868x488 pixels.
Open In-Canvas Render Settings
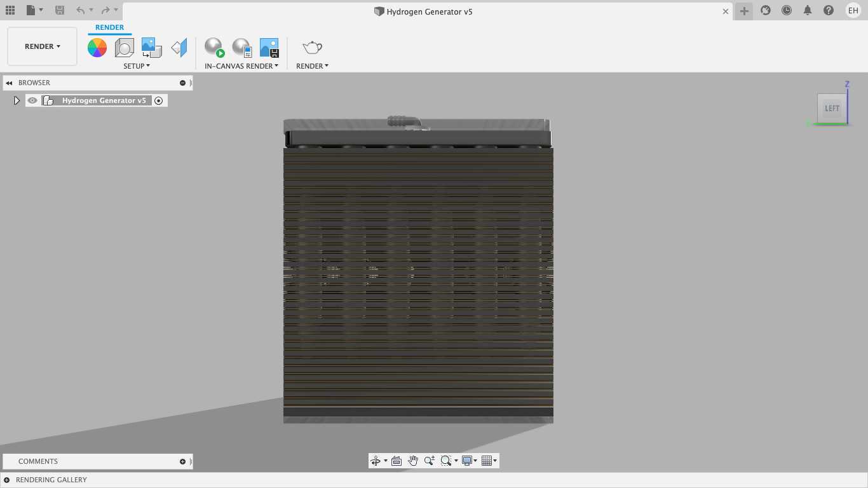241,48
